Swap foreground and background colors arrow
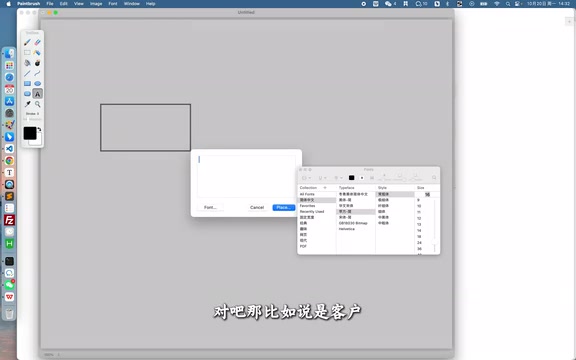Screen dimensions: 576x360 pos(39,129)
